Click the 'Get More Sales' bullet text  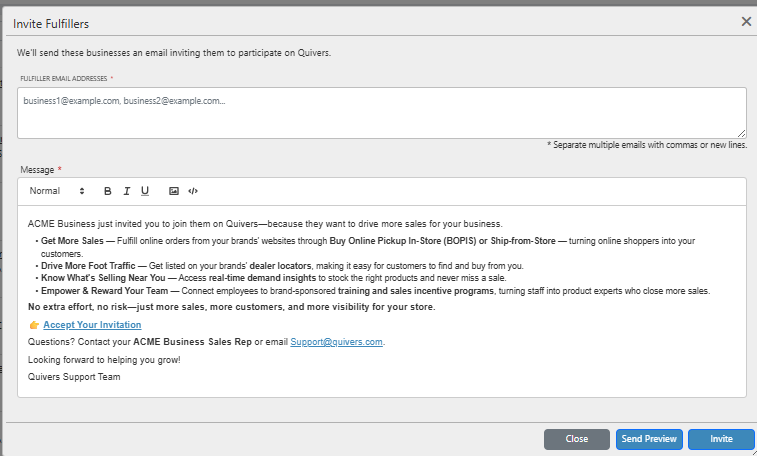pos(72,241)
